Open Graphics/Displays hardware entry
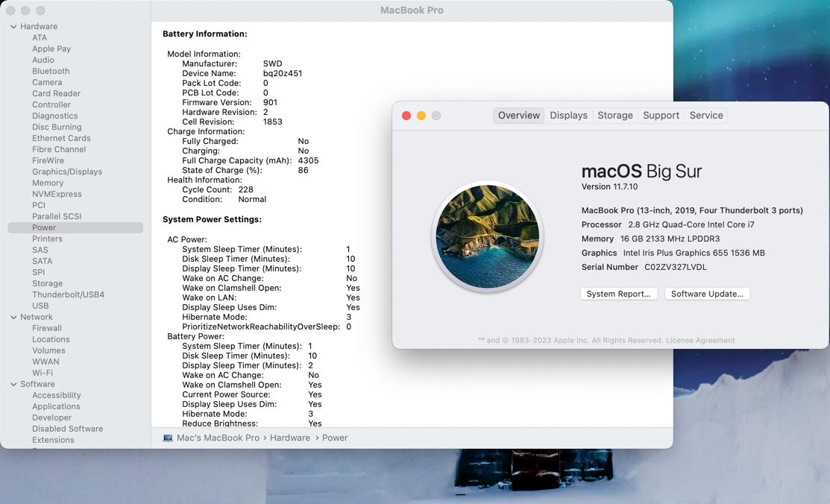830x504 pixels. [67, 172]
